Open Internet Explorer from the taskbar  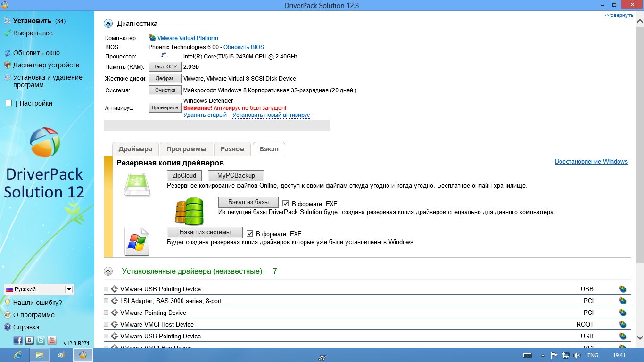point(18,355)
